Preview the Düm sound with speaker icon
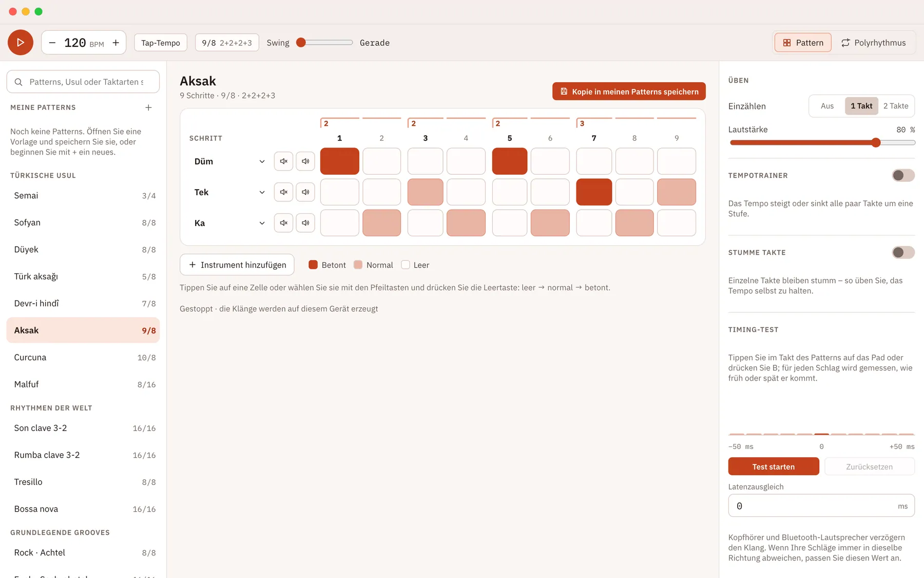924x578 pixels. [x=305, y=161]
